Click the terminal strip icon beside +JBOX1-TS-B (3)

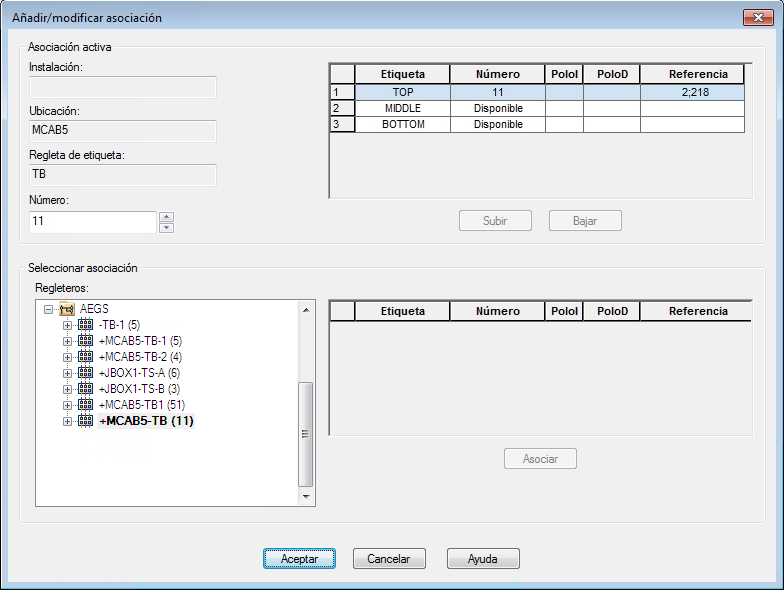point(86,389)
